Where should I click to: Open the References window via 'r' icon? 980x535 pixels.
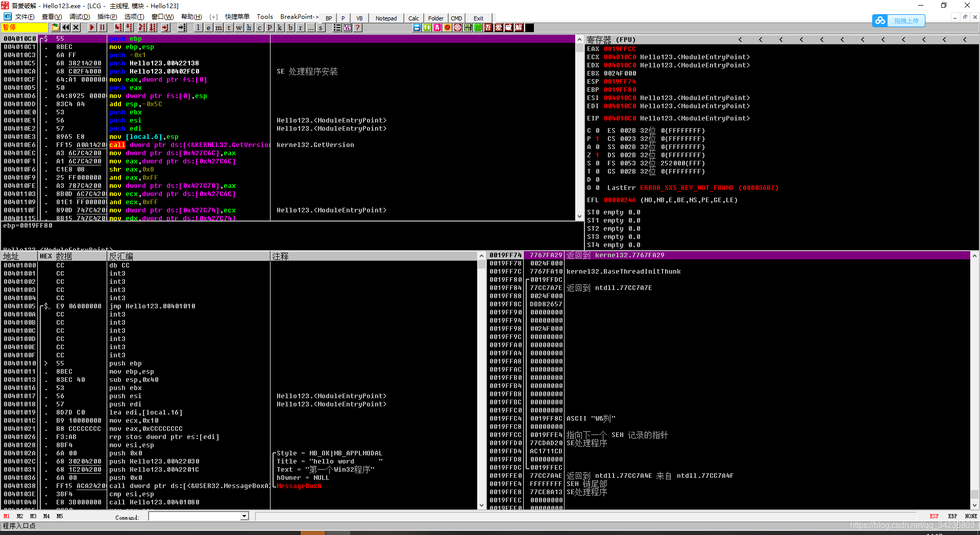(x=300, y=28)
